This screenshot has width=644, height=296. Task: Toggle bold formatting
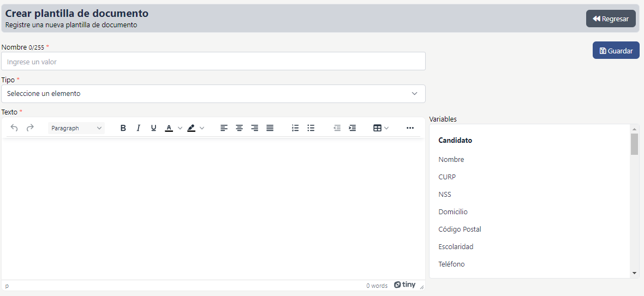(x=123, y=128)
